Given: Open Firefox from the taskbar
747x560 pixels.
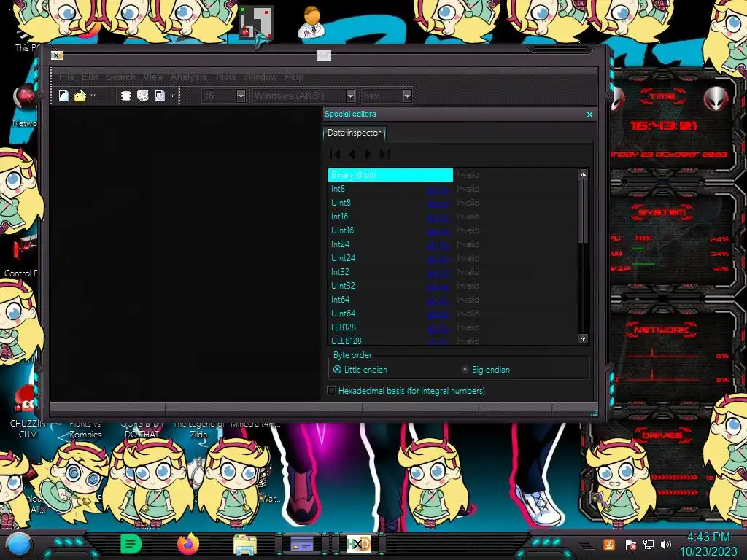Looking at the screenshot, I should pyautogui.click(x=187, y=544).
